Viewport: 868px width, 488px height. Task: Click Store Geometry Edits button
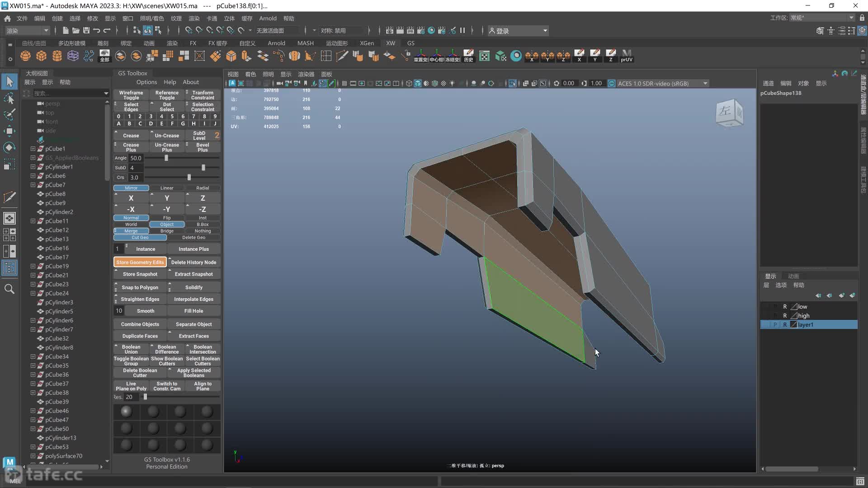tap(140, 262)
